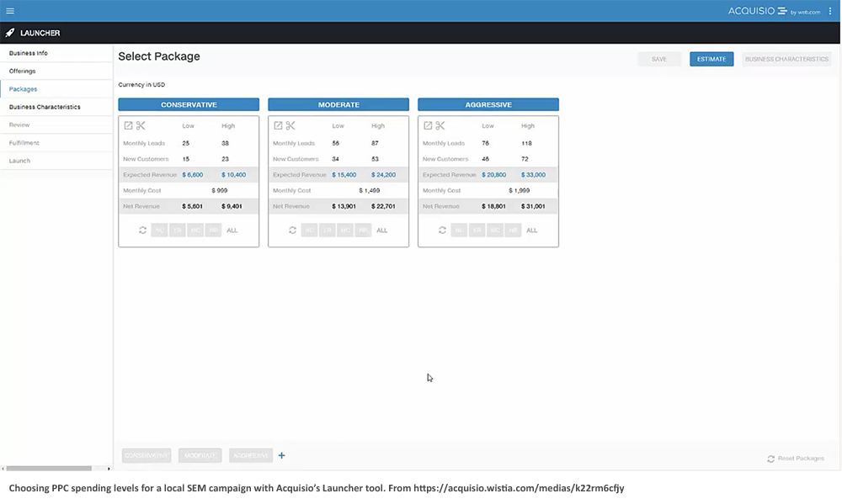842x504 pixels.
Task: Click the scissors icon in Conservative card
Action: click(x=141, y=125)
